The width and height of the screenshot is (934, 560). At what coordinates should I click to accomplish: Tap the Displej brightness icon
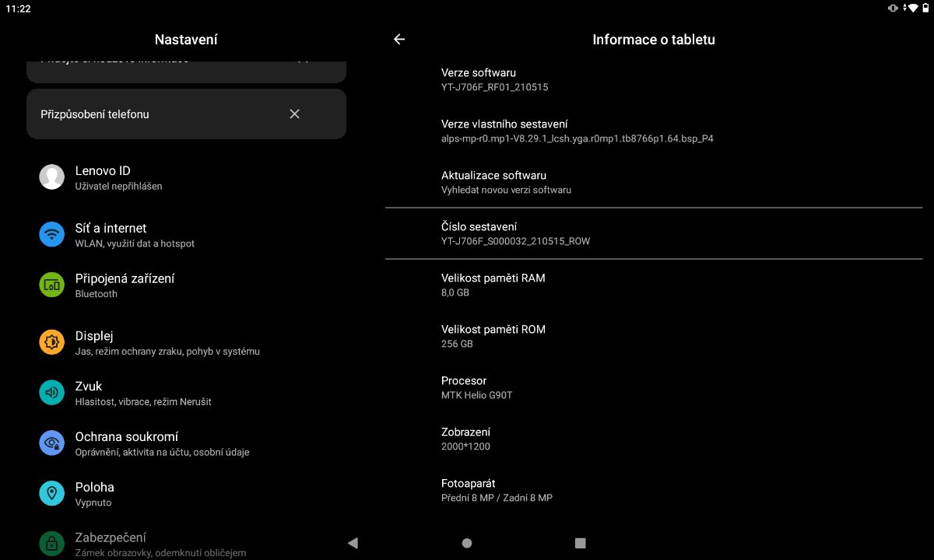pos(52,342)
